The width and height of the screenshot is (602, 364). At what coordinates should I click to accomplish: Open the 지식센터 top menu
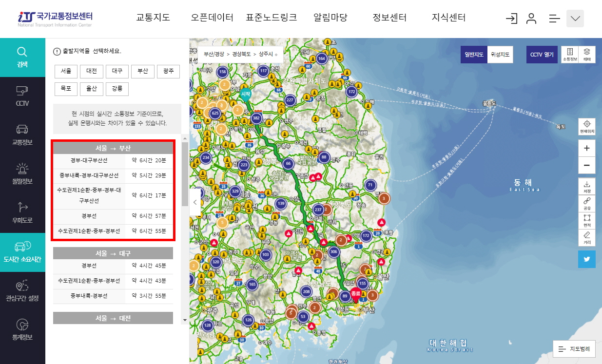click(x=448, y=18)
